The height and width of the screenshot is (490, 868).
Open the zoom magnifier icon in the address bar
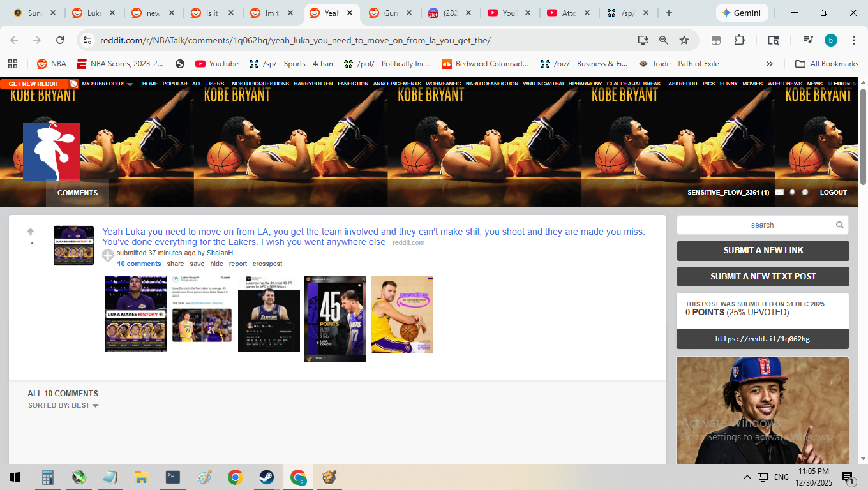tap(664, 40)
